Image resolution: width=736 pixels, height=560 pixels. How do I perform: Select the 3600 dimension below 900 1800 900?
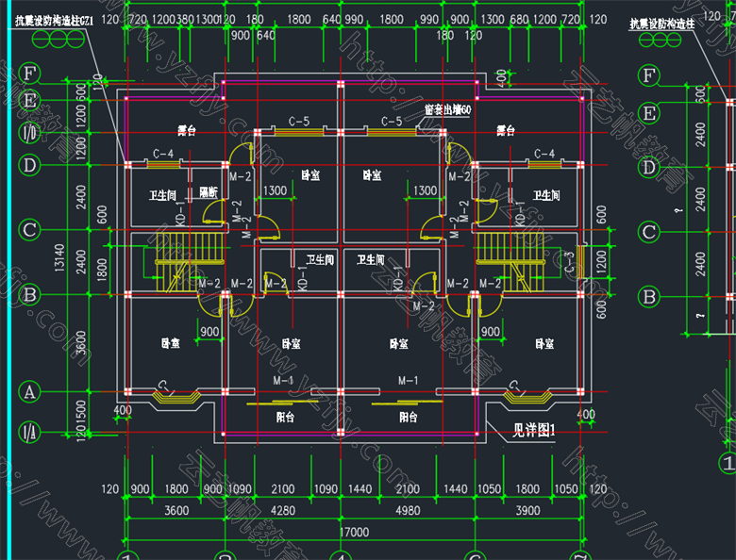176,510
